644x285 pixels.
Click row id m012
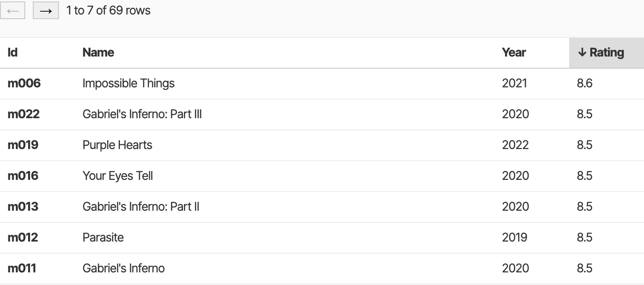tap(23, 237)
